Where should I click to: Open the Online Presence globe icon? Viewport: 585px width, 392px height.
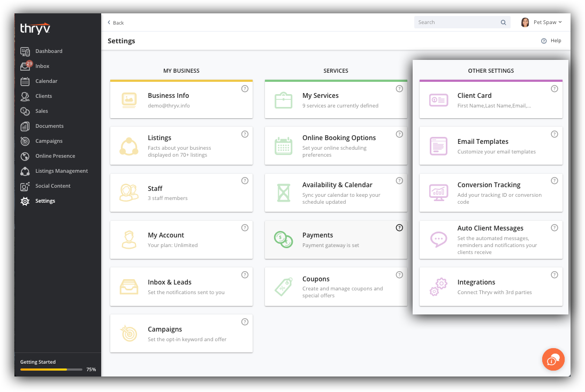click(25, 156)
